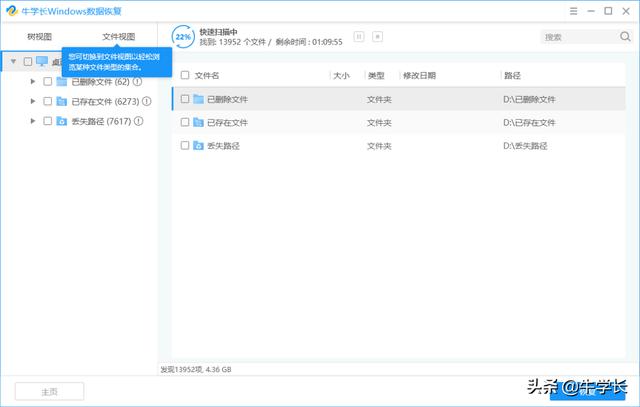Screen dimensions: 640x407
Task: Stop the scan with the stop button
Action: coord(378,37)
